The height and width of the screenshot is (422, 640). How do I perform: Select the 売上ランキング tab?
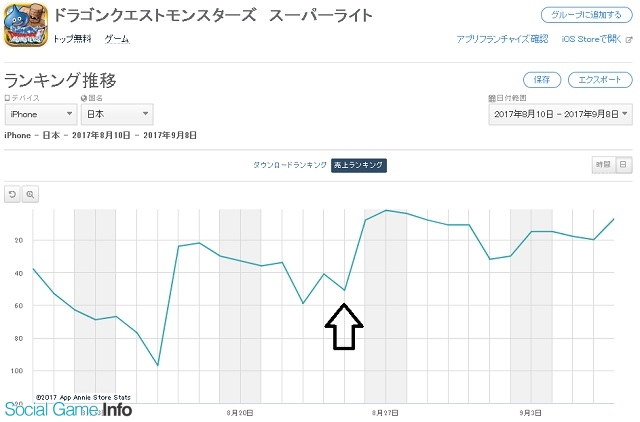click(x=359, y=165)
